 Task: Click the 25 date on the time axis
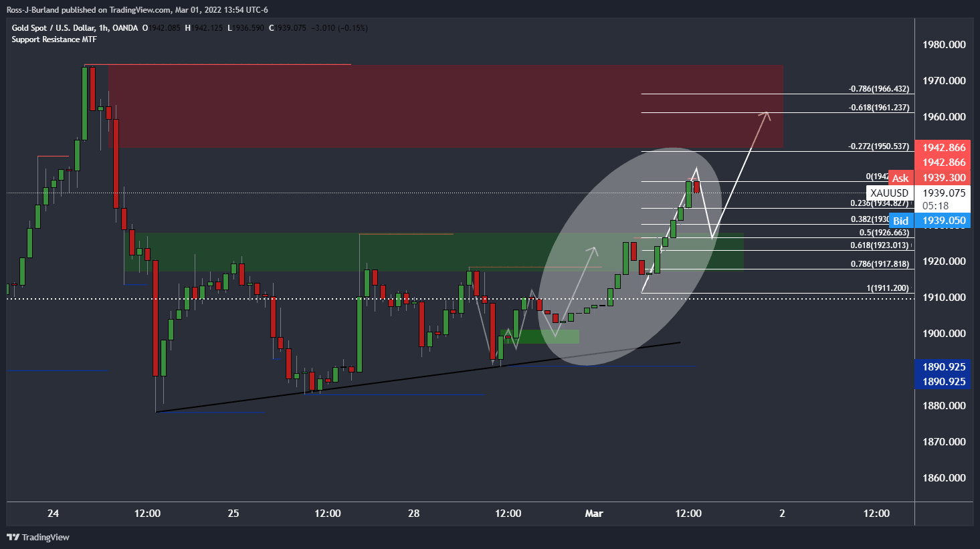233,514
